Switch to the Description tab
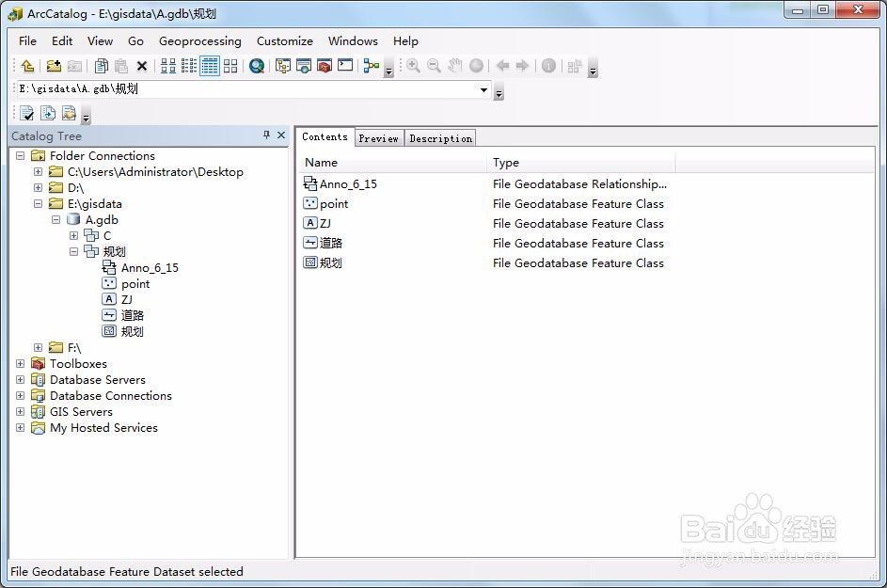The image size is (887, 588). pos(440,138)
